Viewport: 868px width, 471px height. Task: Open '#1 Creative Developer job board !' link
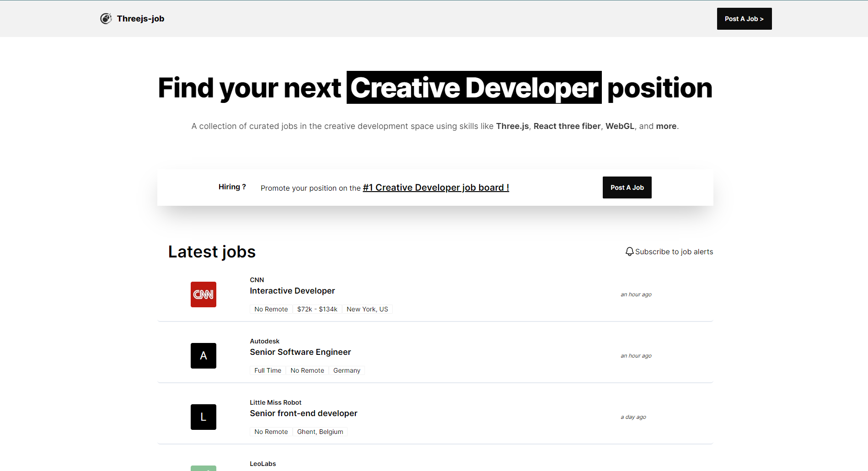(436, 187)
